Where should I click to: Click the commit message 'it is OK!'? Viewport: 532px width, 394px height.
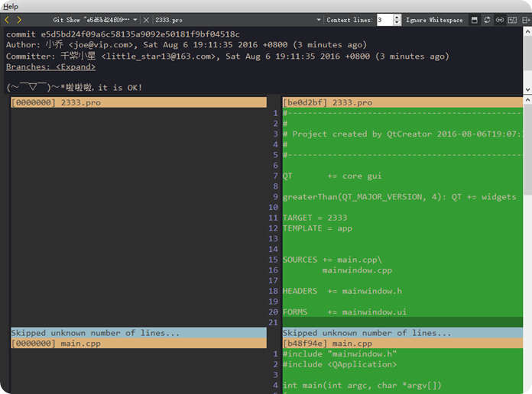pos(120,88)
